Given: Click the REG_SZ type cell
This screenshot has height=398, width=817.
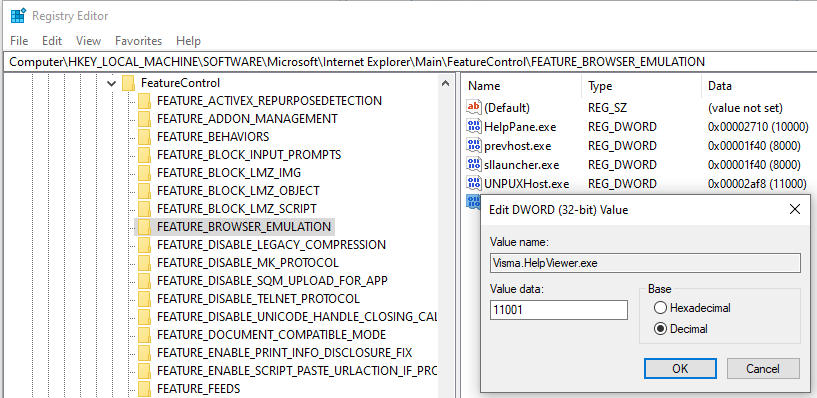Looking at the screenshot, I should [x=608, y=108].
